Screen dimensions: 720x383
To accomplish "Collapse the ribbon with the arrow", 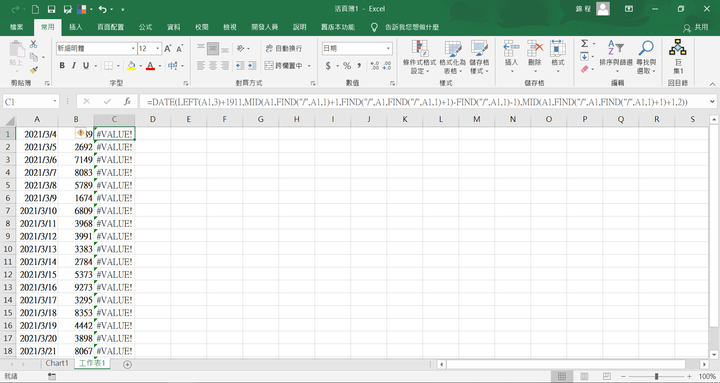I will click(x=712, y=84).
